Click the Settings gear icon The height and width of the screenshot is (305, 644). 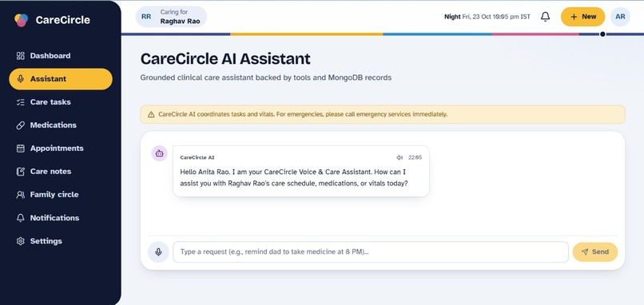coord(21,241)
